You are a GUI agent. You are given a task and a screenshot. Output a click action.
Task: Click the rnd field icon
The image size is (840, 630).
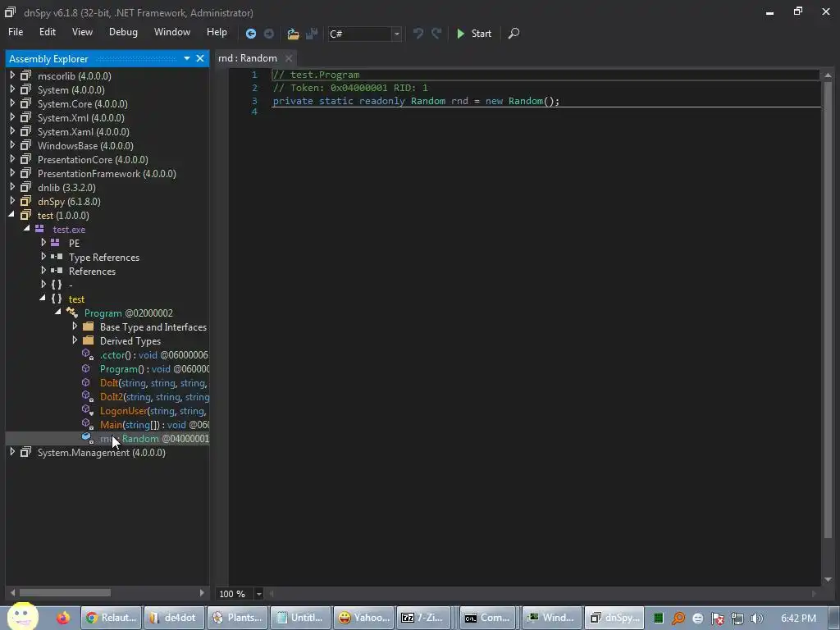[x=87, y=438]
